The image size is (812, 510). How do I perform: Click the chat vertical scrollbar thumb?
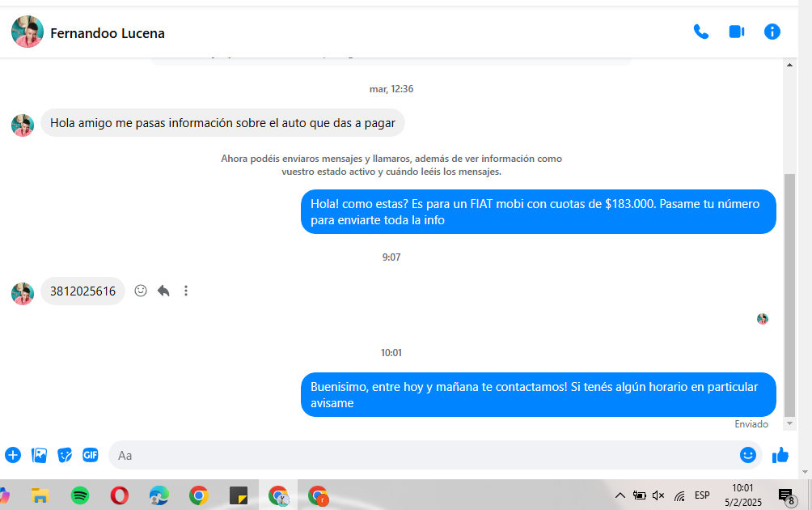[x=789, y=295]
